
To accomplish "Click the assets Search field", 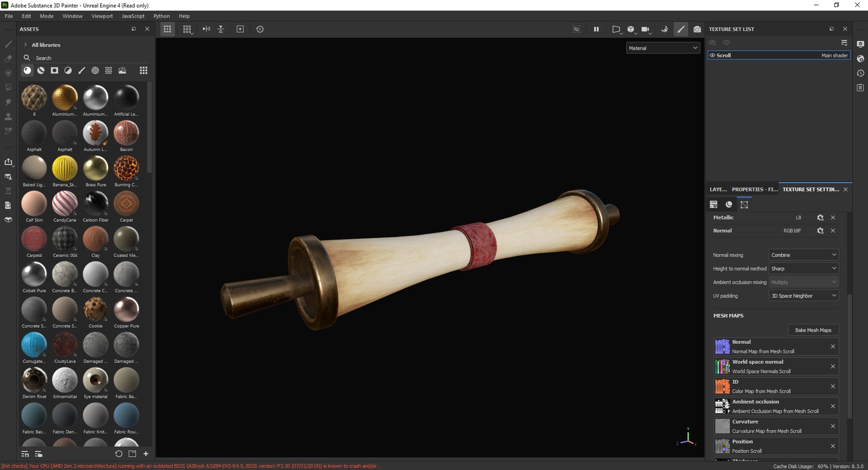I will pyautogui.click(x=86, y=58).
